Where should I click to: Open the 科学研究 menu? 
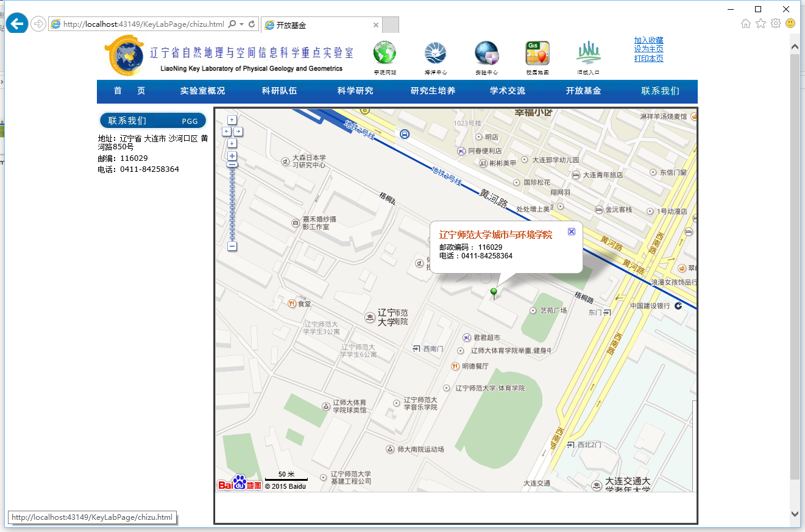point(355,91)
